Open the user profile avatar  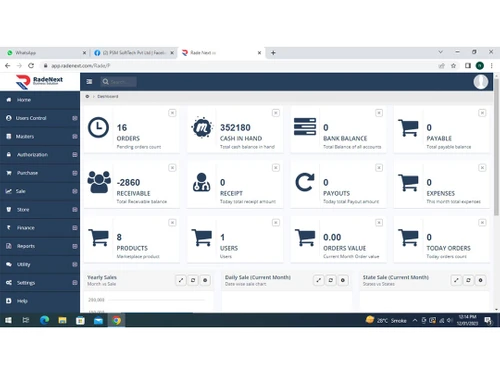481,82
